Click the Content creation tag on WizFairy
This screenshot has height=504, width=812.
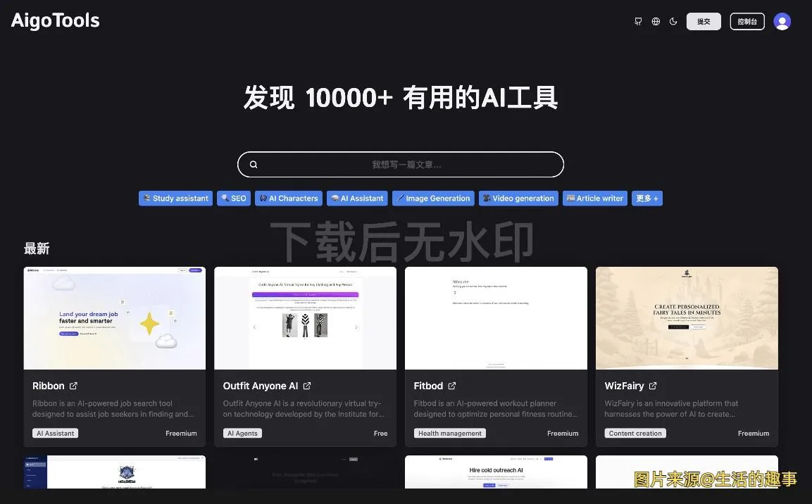pyautogui.click(x=635, y=433)
